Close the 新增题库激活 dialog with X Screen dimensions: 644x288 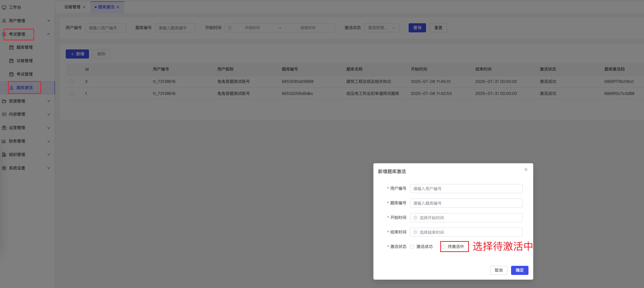click(526, 170)
